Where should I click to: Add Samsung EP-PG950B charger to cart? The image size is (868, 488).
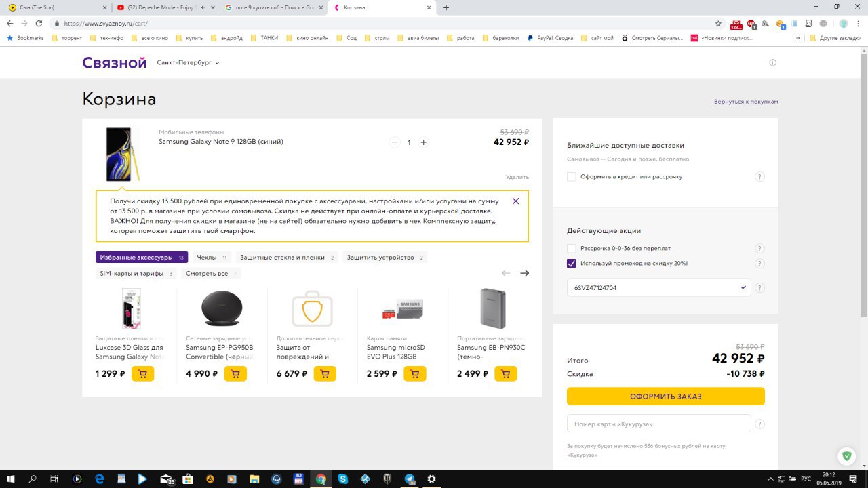tap(235, 373)
